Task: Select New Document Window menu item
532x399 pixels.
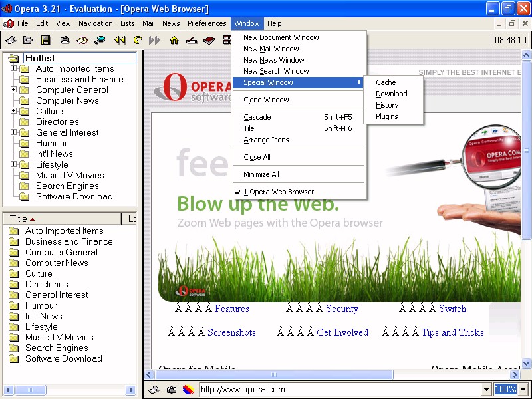Action: coord(299,37)
